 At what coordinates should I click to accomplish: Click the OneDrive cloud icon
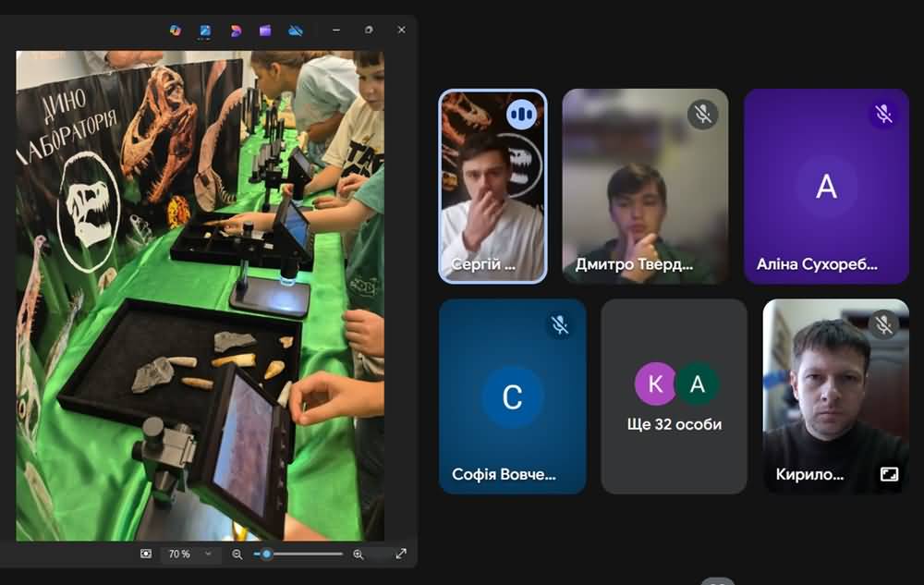pos(296,30)
